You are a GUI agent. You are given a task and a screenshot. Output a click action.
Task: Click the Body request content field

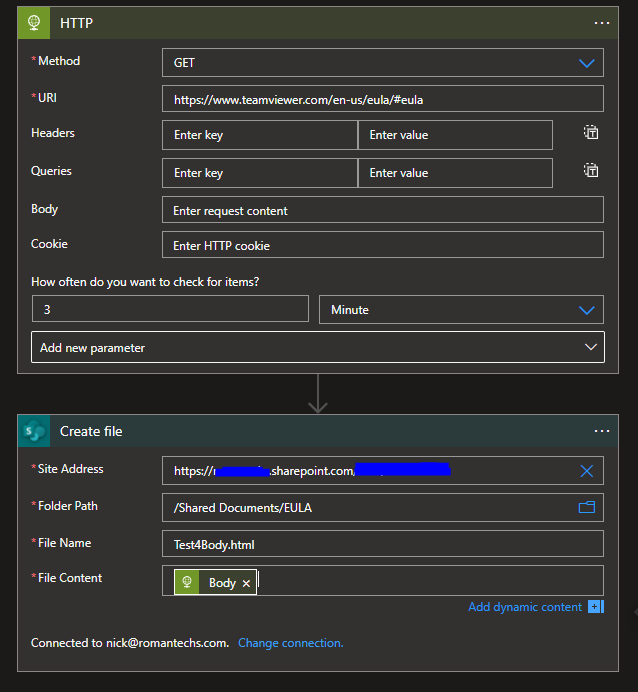click(x=383, y=210)
